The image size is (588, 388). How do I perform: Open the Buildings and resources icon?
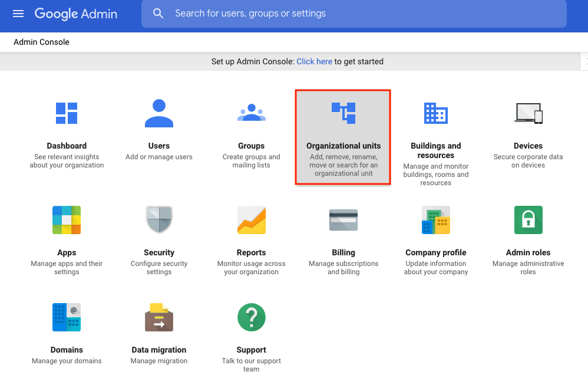436,113
